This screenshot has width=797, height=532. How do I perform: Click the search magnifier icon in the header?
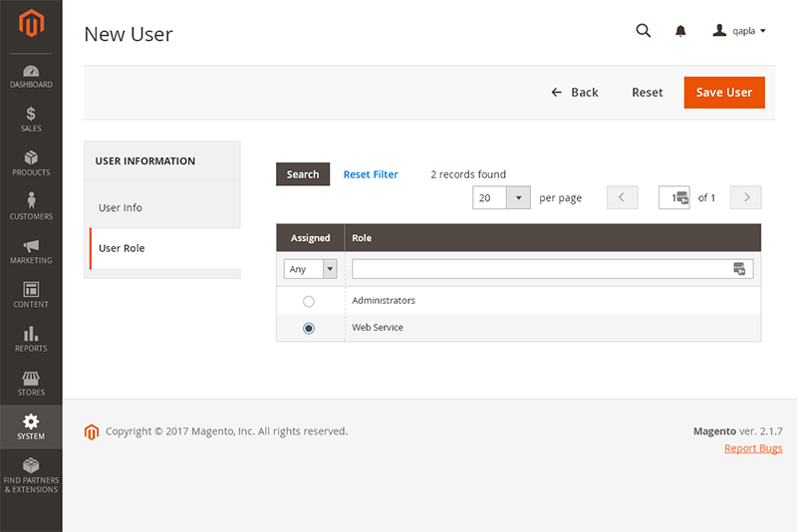644,31
